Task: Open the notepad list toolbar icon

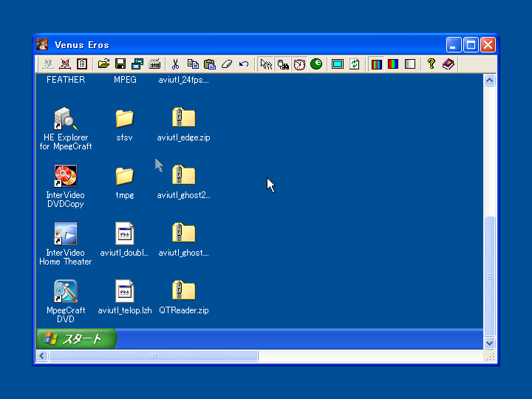Action: (82, 64)
